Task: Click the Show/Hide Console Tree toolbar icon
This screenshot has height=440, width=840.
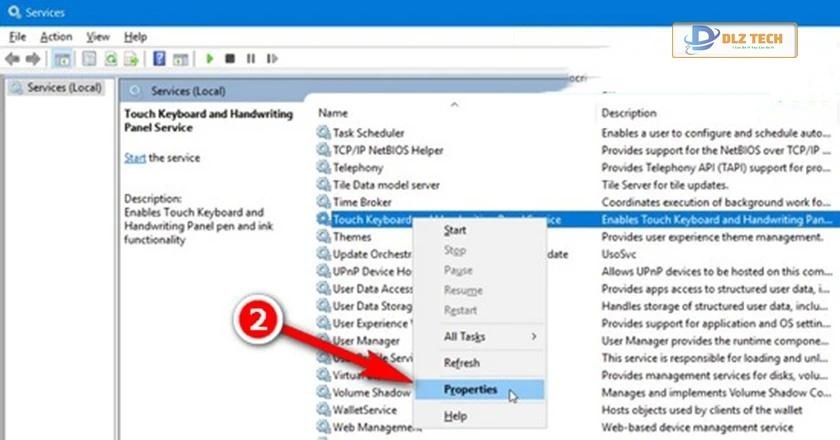Action: coord(61,59)
